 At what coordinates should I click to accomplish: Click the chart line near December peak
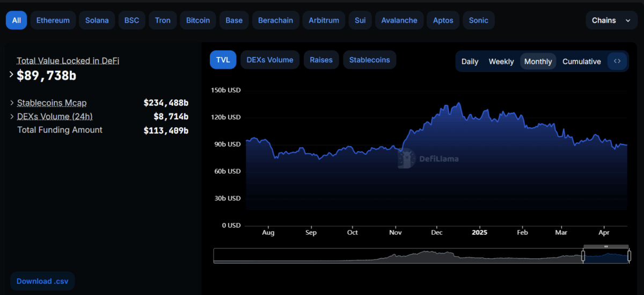458,103
